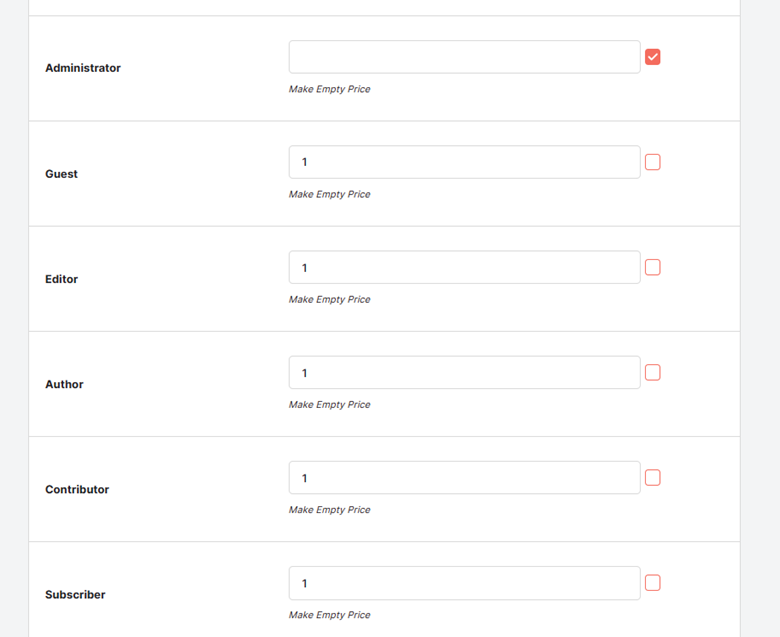Click the Administrator price input field
780x637 pixels.
pos(465,57)
